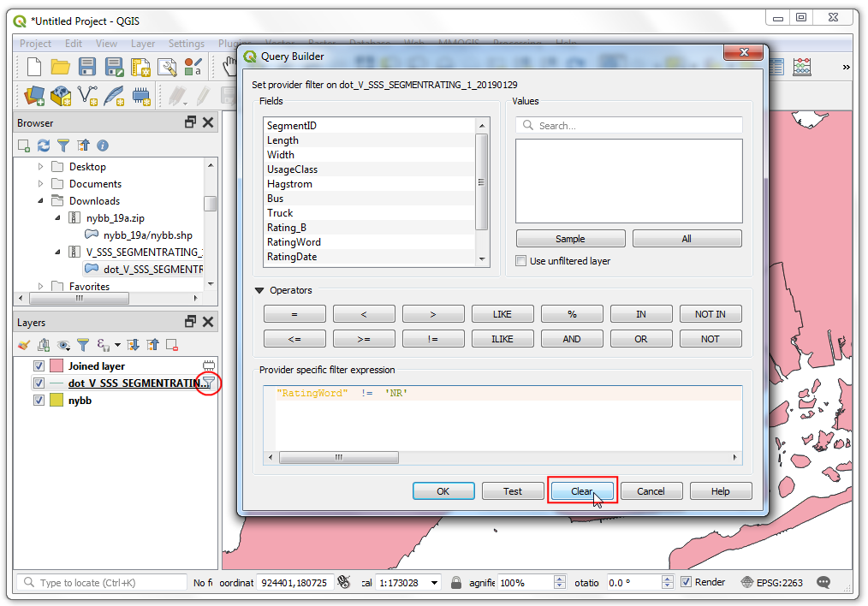This screenshot has height=606, width=868.
Task: Click the nybb layer yellow color swatch
Action: pyautogui.click(x=56, y=400)
